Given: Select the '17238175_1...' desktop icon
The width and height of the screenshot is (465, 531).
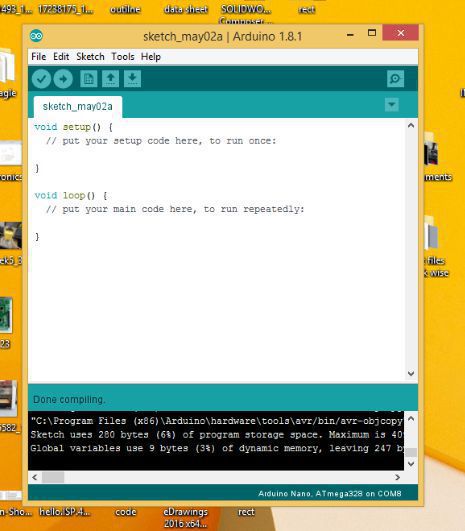Looking at the screenshot, I should [65, 9].
